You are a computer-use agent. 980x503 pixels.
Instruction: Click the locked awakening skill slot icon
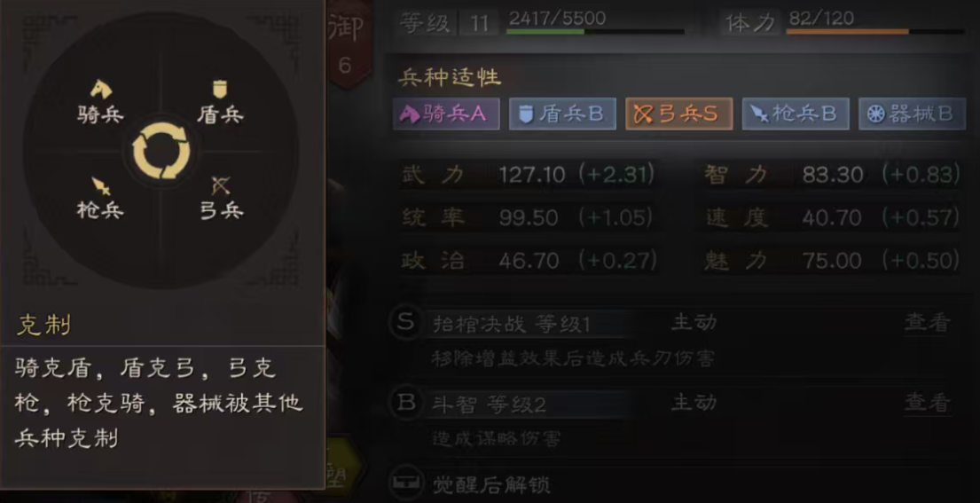(x=406, y=483)
